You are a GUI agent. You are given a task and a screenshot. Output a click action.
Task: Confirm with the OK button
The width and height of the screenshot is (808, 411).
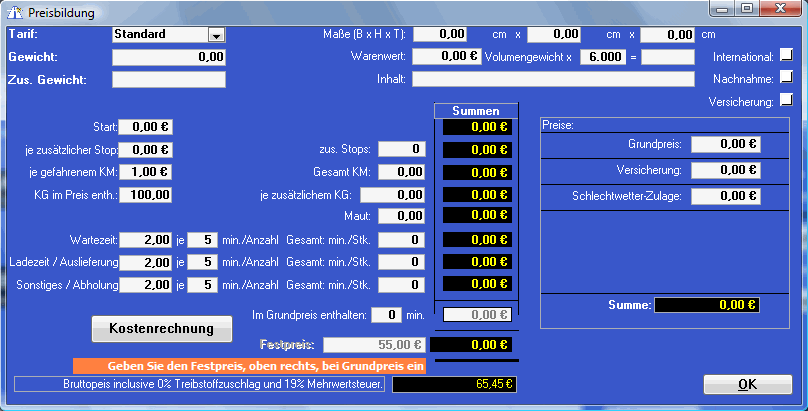click(747, 384)
